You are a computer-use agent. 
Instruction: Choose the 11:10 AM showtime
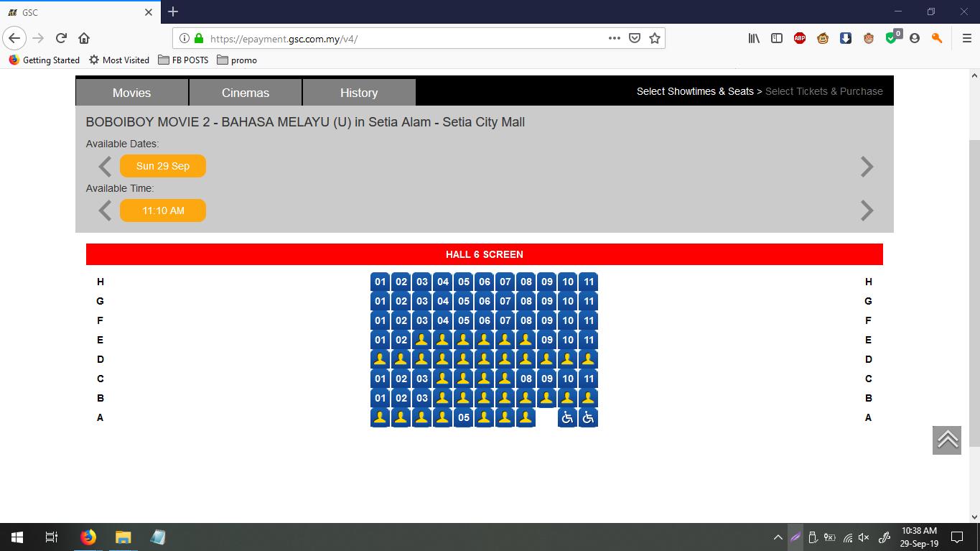[163, 210]
